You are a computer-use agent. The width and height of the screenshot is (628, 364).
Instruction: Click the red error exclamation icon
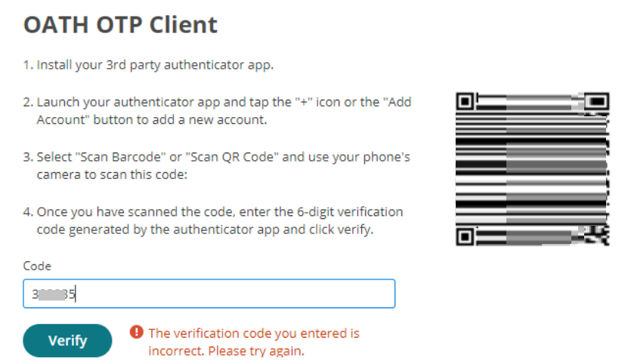point(136,332)
